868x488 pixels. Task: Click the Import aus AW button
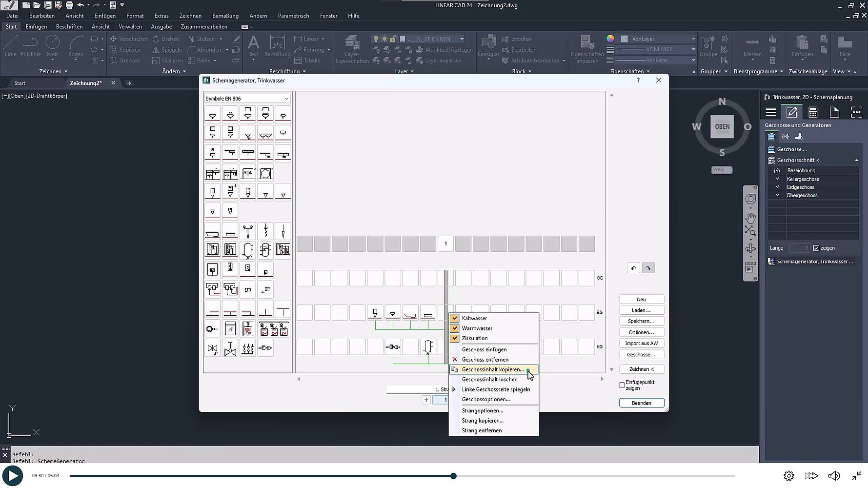(641, 343)
